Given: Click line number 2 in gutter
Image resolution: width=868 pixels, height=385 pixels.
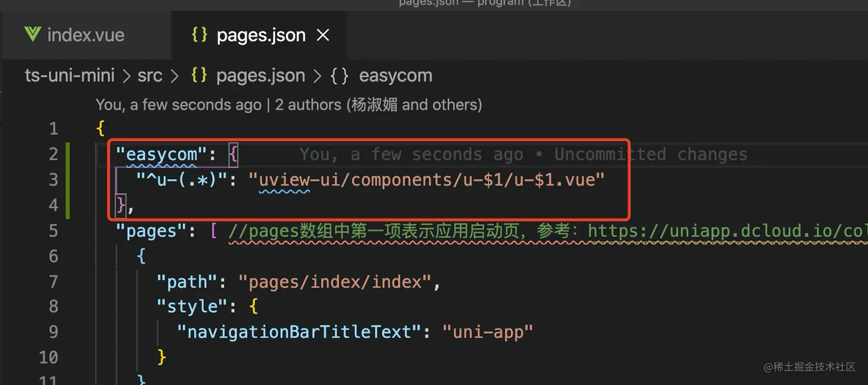Looking at the screenshot, I should click(x=53, y=154).
